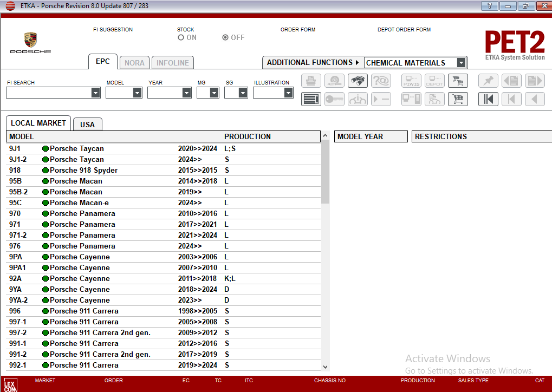Select the 95C Porsche Macan-e row
This screenshot has height=392, width=552.
pos(164,203)
